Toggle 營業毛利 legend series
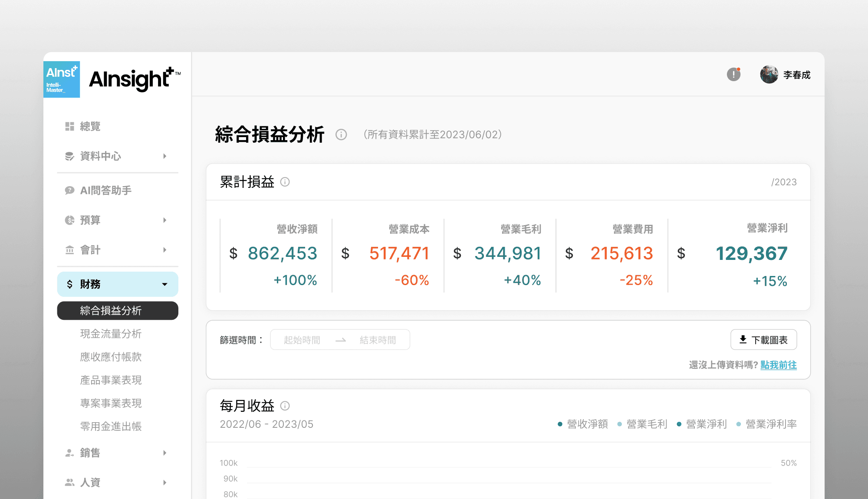Image resolution: width=868 pixels, height=499 pixels. 646,424
